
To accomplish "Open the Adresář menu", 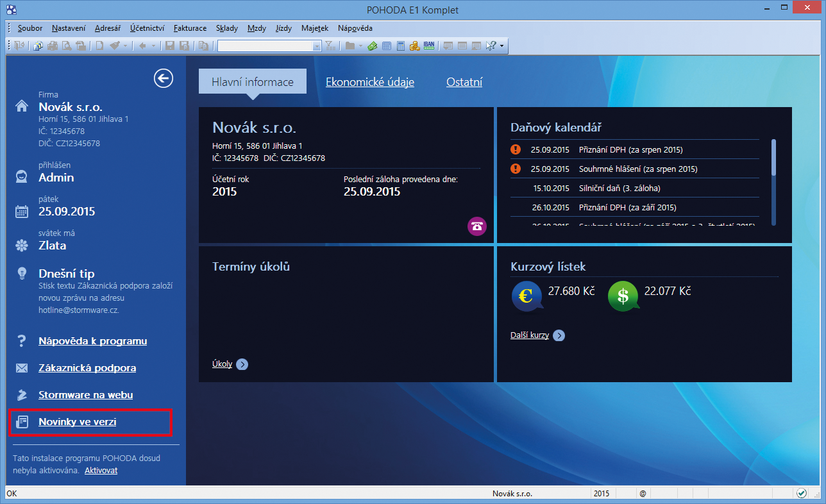I will click(x=108, y=28).
